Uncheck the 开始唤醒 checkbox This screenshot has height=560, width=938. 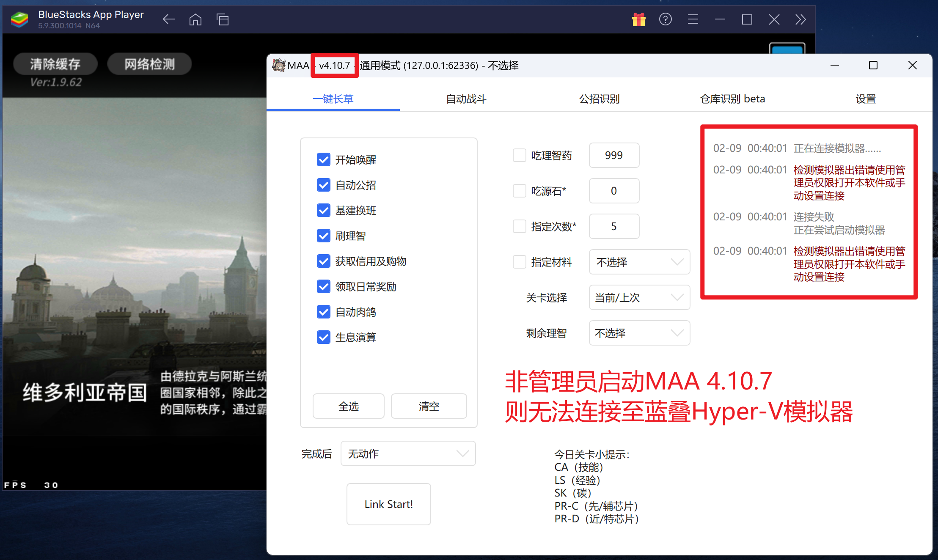[x=324, y=159]
